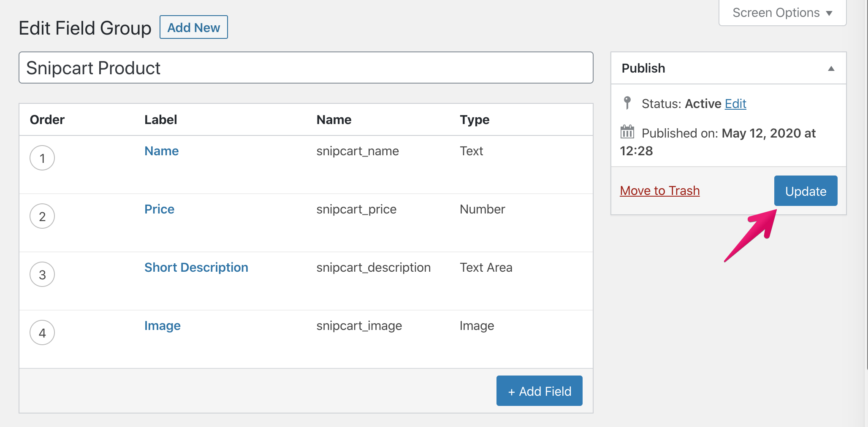Collapse the Publish panel with the triangle

point(831,68)
